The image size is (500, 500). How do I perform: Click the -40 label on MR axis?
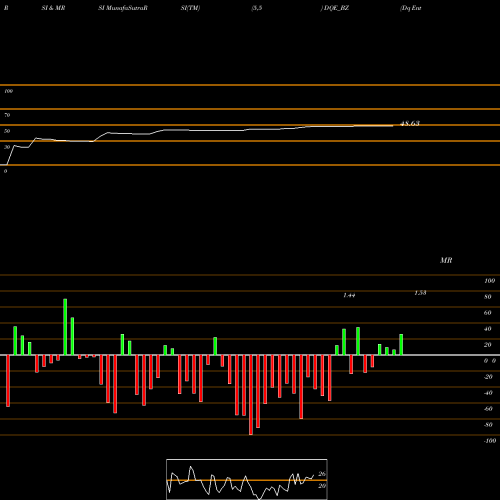[x=488, y=393]
